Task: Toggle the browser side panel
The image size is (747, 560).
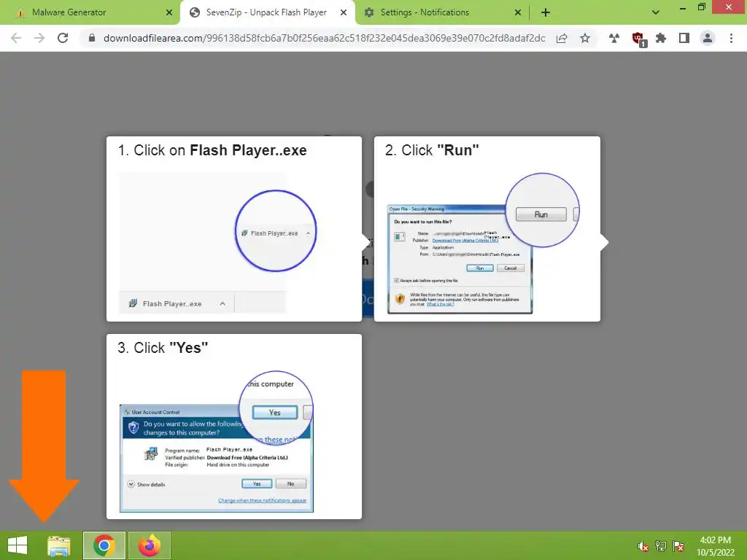Action: coord(684,38)
